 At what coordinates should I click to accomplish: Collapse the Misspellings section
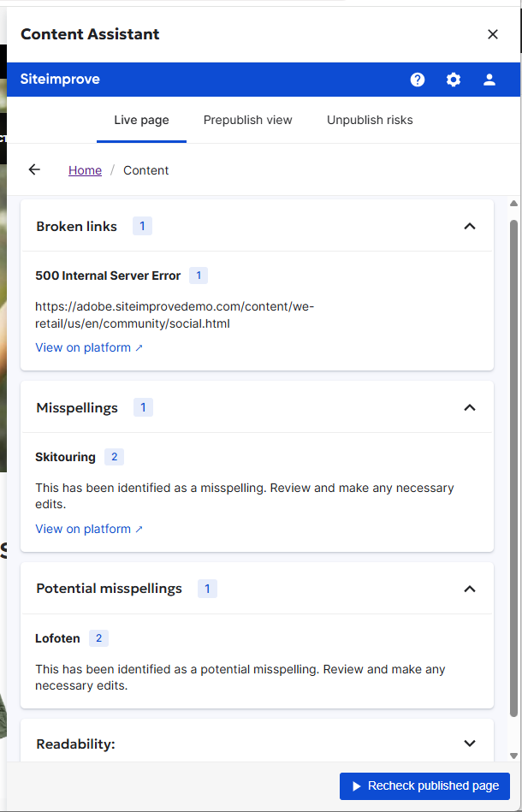pos(469,407)
